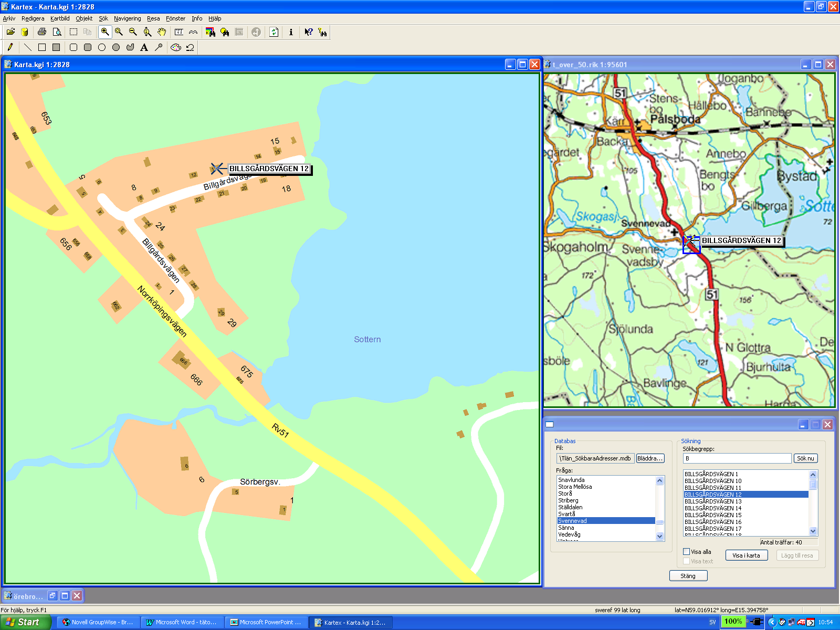Open the color palette icon
This screenshot has height=630, width=840.
click(x=176, y=47)
